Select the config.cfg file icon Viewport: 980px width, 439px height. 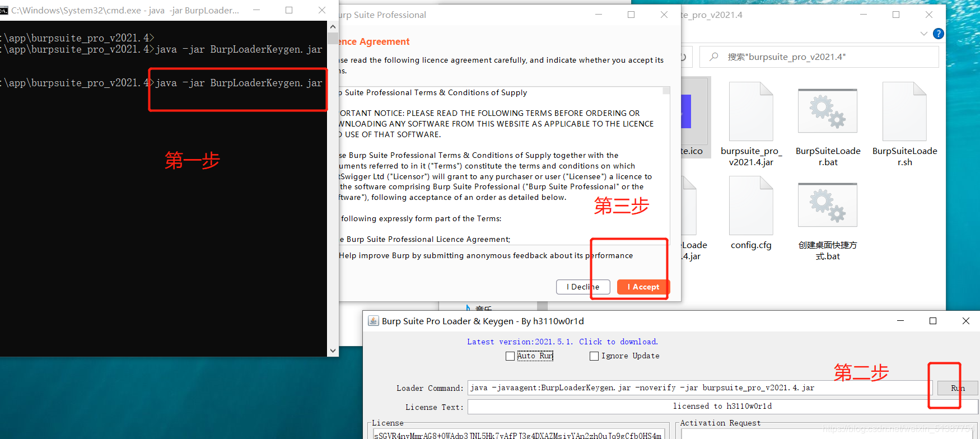click(751, 206)
